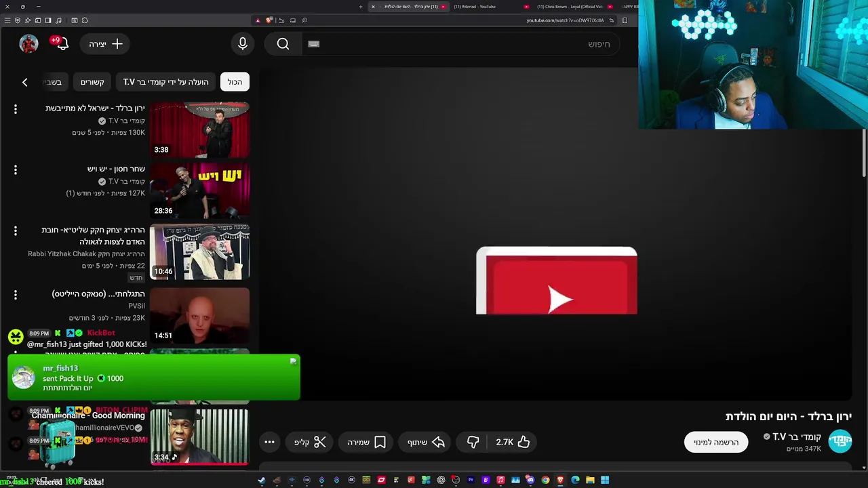Open Discord from the taskbar
Viewport: 868px width, 488px height.
tap(530, 480)
